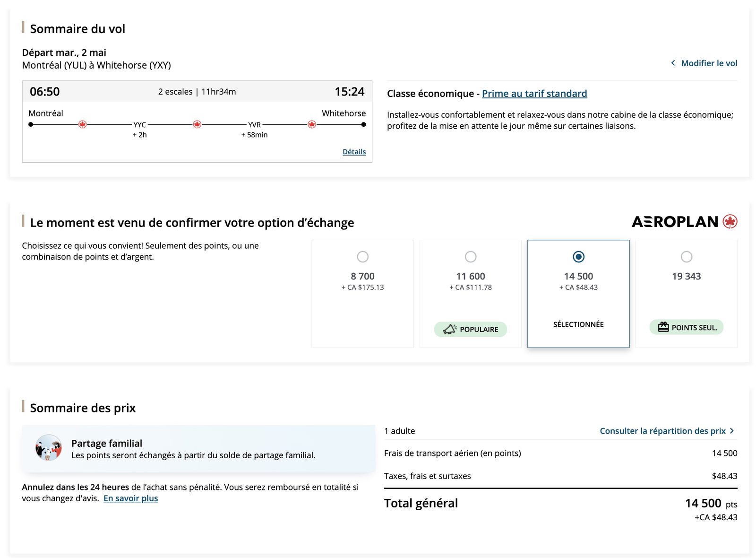The height and width of the screenshot is (558, 756).
Task: Select the 8 700 points radio option
Action: pos(362,257)
